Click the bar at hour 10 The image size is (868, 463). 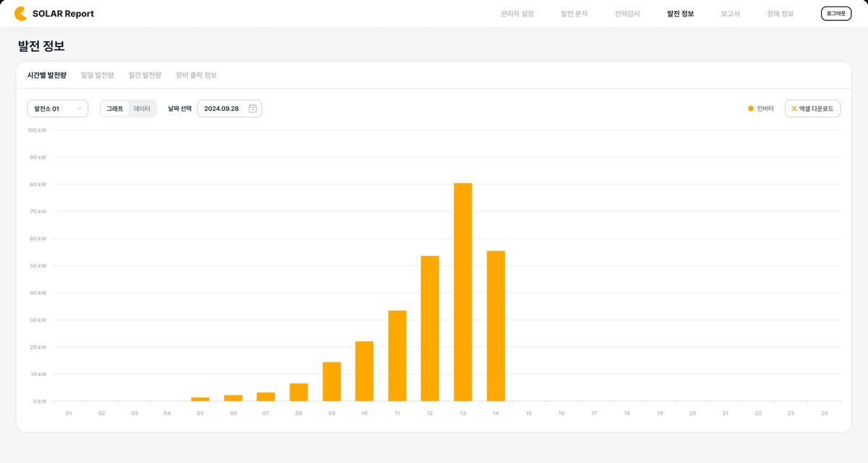pos(365,371)
